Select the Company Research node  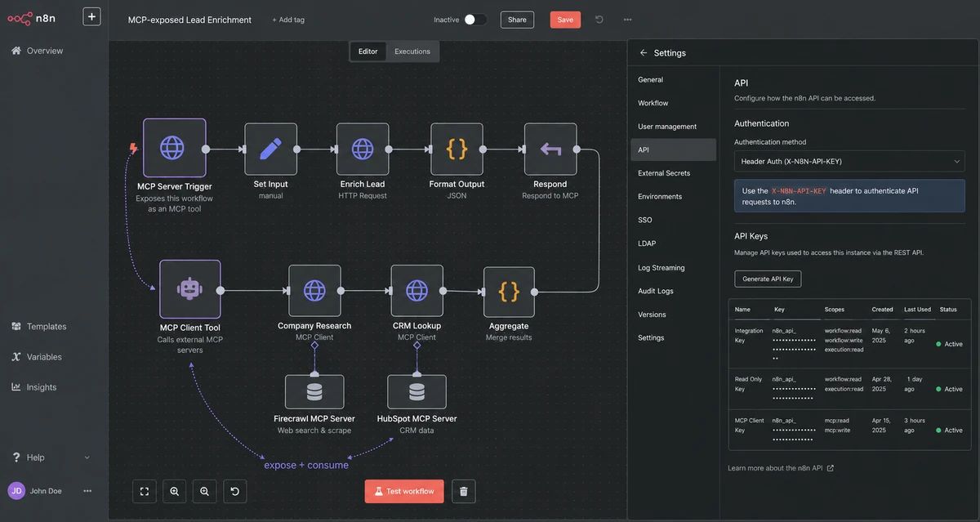[314, 290]
